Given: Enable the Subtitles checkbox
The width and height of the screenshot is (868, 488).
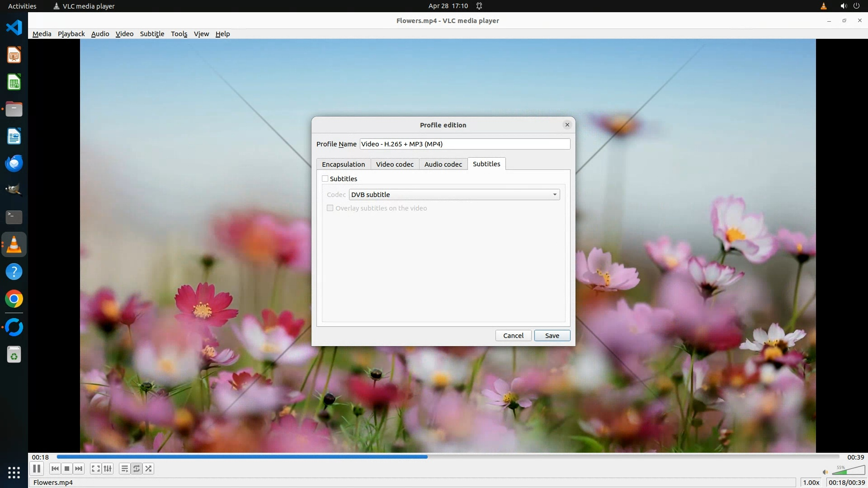Looking at the screenshot, I should (325, 178).
